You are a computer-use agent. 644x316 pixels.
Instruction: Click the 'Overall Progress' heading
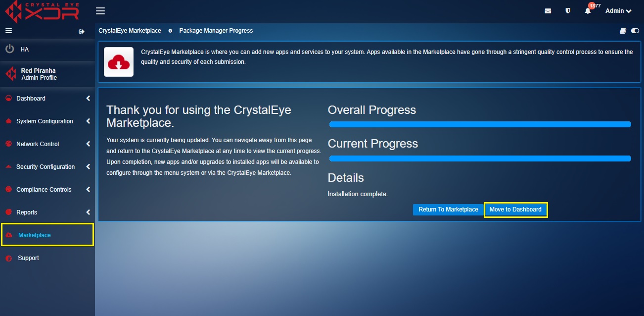tap(372, 110)
